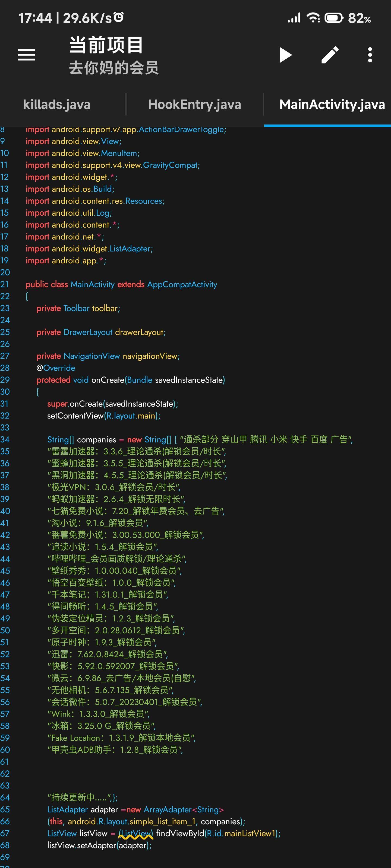
Task: Click 'import android.util.Log;' line
Action: point(69,213)
